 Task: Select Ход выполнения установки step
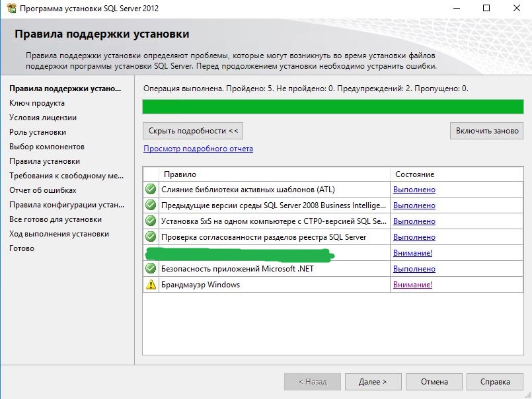point(59,234)
